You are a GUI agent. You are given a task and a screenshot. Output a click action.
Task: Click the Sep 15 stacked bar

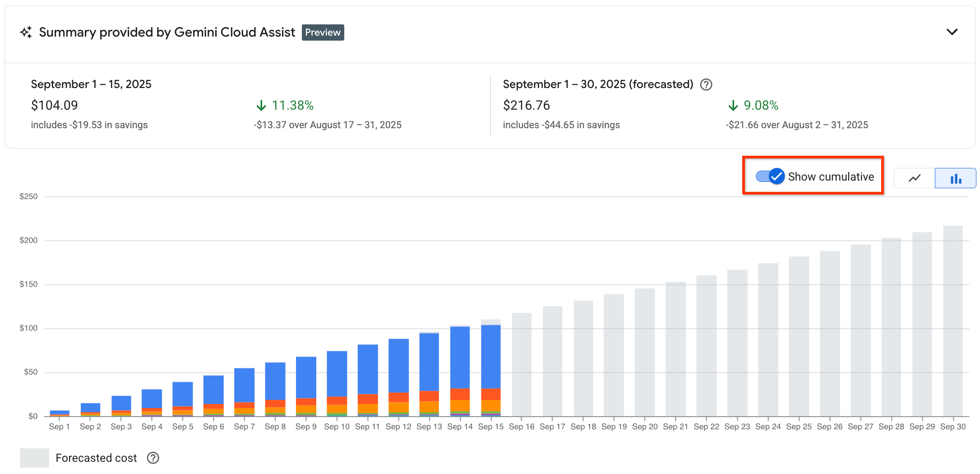point(490,368)
